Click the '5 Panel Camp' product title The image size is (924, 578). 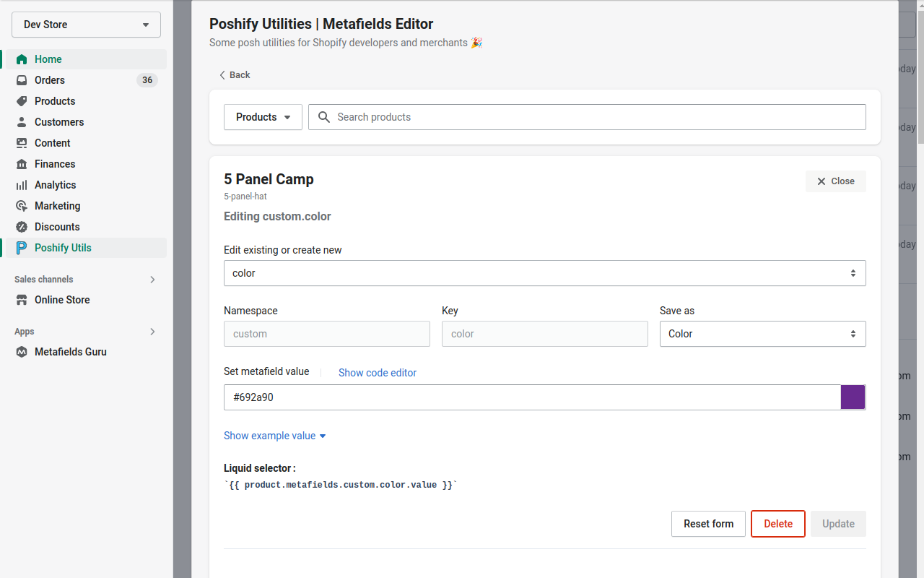click(x=269, y=179)
